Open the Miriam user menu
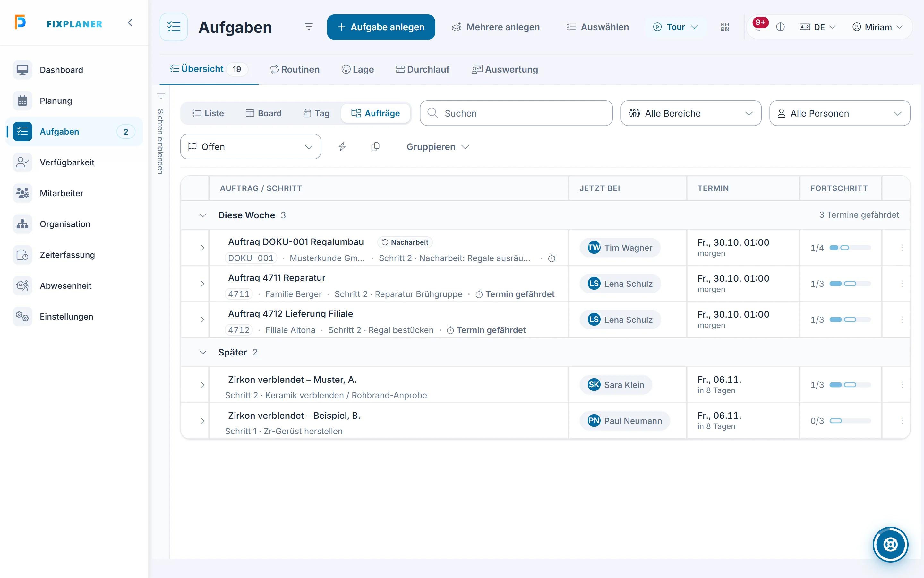This screenshot has height=578, width=924. [878, 27]
